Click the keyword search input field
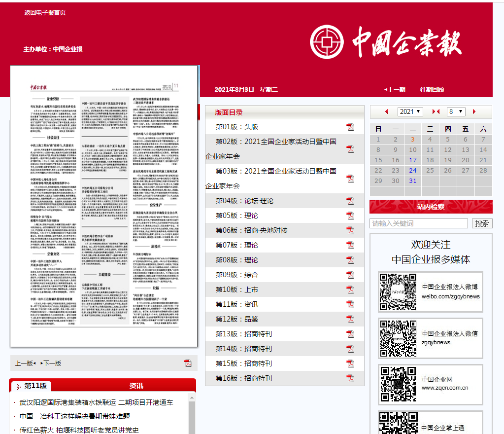504x434 pixels. pos(418,223)
